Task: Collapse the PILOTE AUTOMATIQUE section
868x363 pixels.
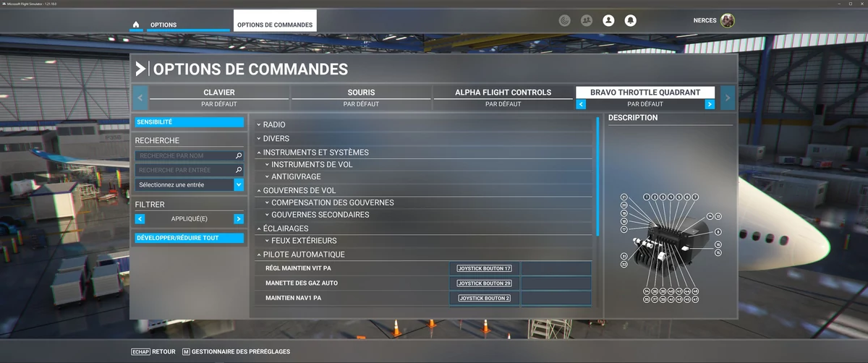Action: 424,255
